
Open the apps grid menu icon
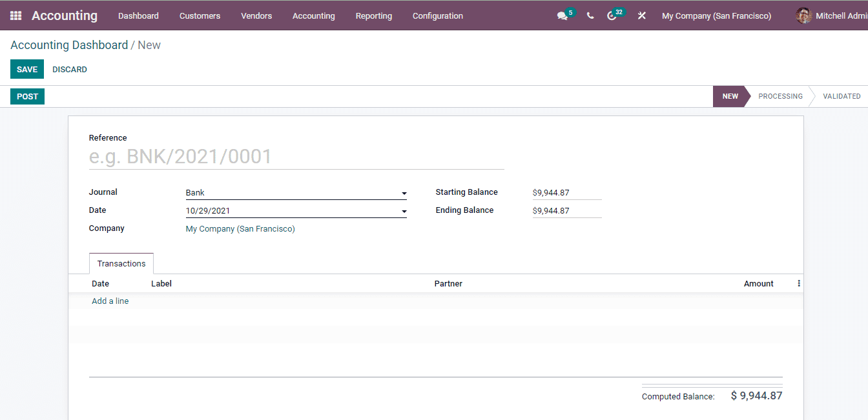tap(15, 15)
